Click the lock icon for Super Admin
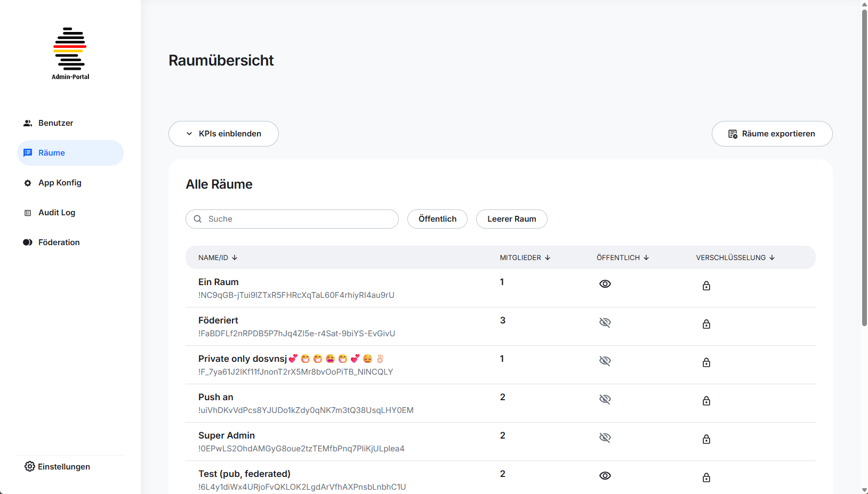This screenshot has width=868, height=494. (x=706, y=439)
